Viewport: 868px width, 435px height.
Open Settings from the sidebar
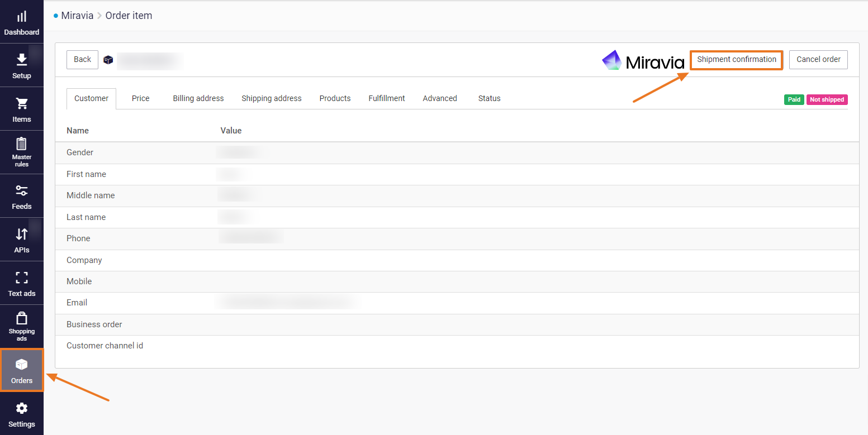[21, 413]
